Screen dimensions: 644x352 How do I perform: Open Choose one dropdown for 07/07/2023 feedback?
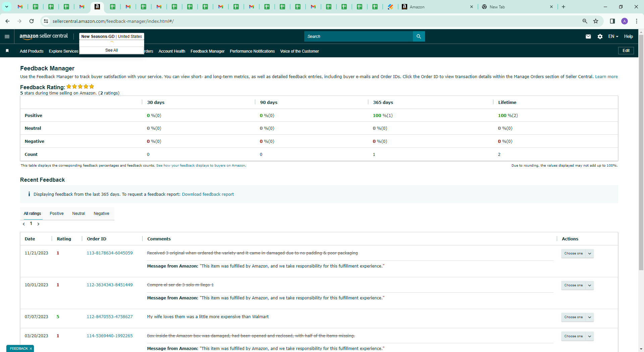click(x=577, y=317)
